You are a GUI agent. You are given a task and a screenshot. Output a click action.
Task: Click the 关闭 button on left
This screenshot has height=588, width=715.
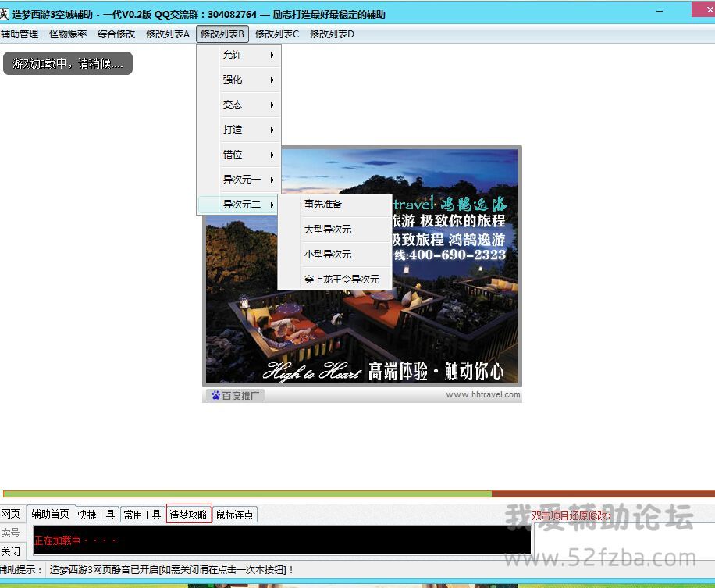tap(10, 551)
